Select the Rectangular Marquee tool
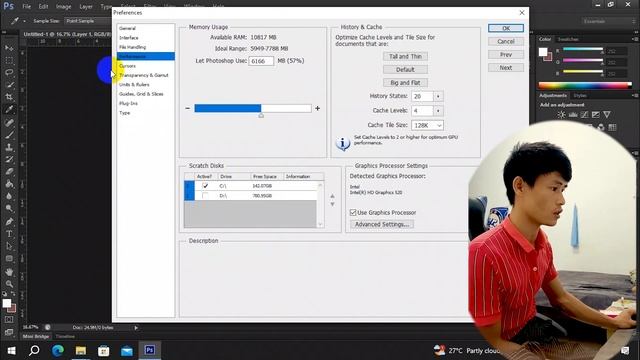Screen dimensions: 640x360 point(9,60)
